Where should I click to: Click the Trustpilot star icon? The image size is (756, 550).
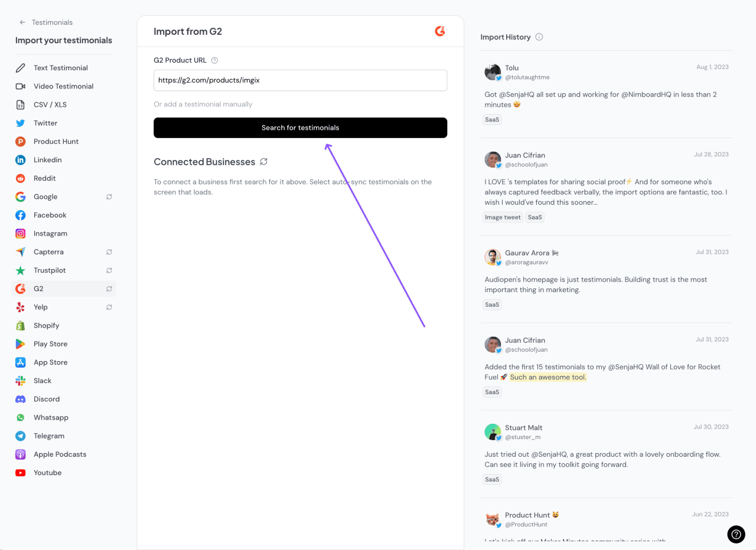point(21,270)
